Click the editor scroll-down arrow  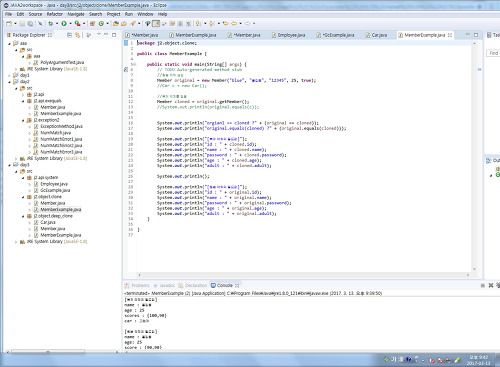475,269
